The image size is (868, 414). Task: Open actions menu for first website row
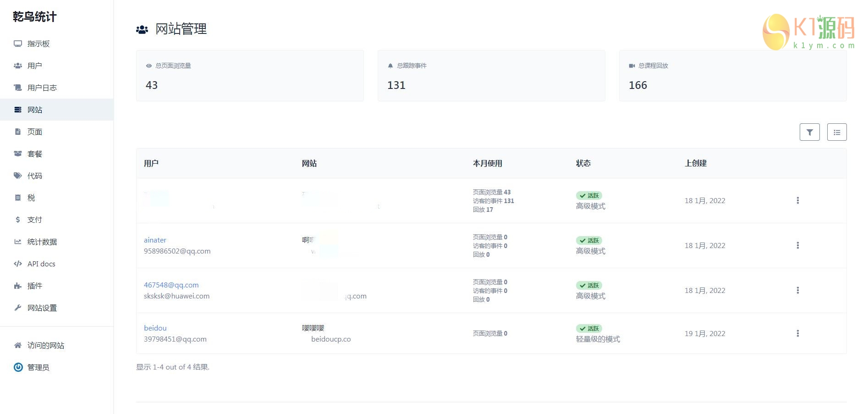click(x=798, y=200)
